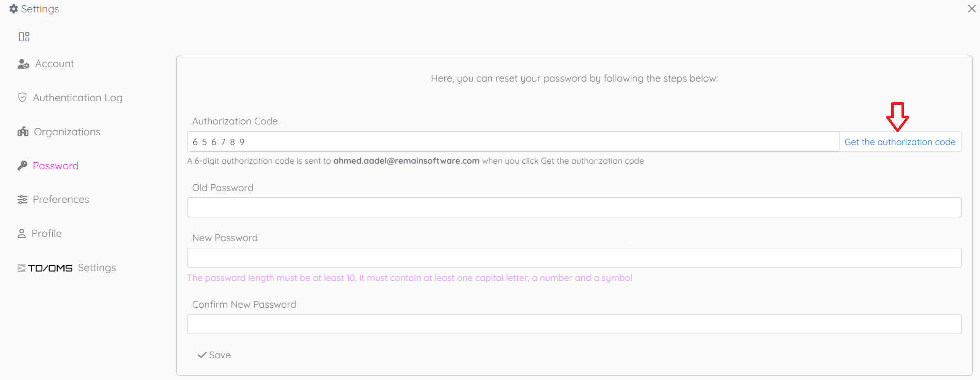980x380 pixels.
Task: Go to Organizations in the sidebar
Action: click(x=67, y=132)
